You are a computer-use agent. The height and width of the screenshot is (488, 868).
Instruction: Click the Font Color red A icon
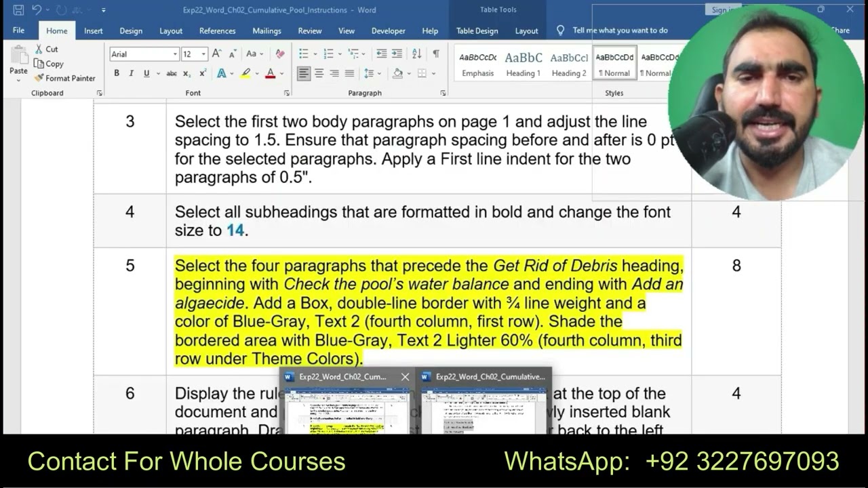(270, 73)
